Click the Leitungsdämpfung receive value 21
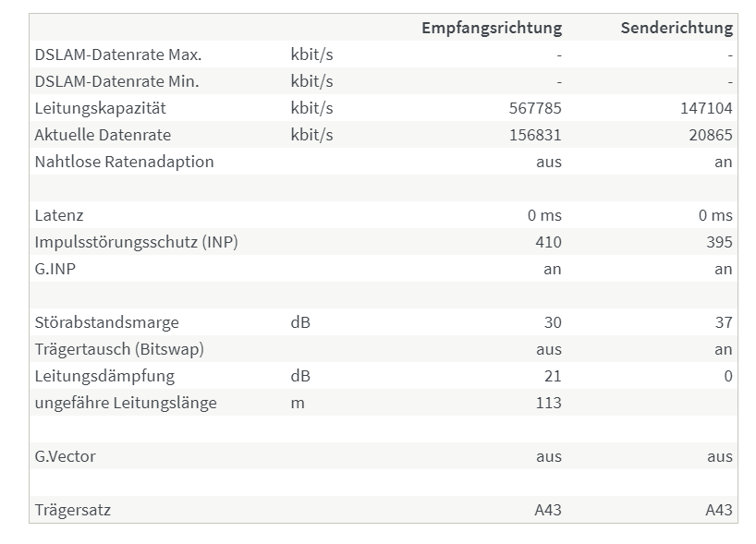756x544 pixels. 553,376
